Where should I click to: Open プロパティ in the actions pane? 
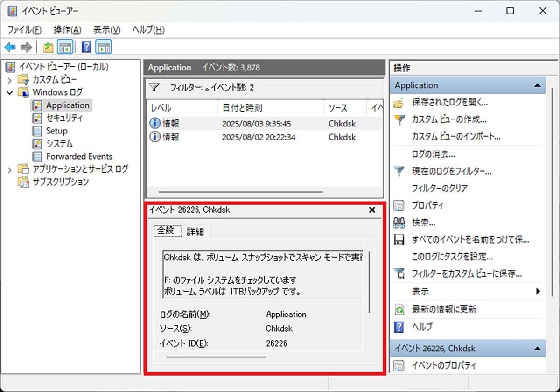[x=427, y=205]
